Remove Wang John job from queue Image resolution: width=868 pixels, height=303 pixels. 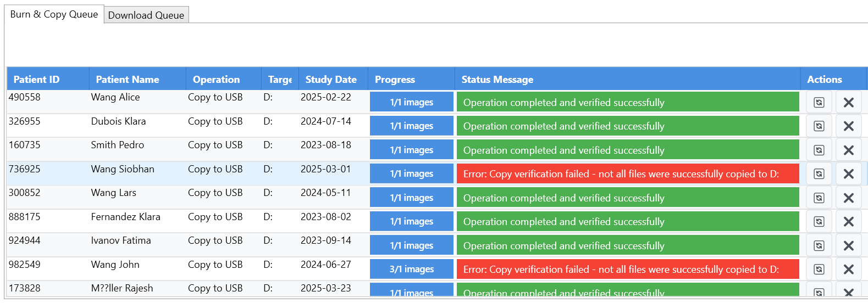(x=848, y=270)
